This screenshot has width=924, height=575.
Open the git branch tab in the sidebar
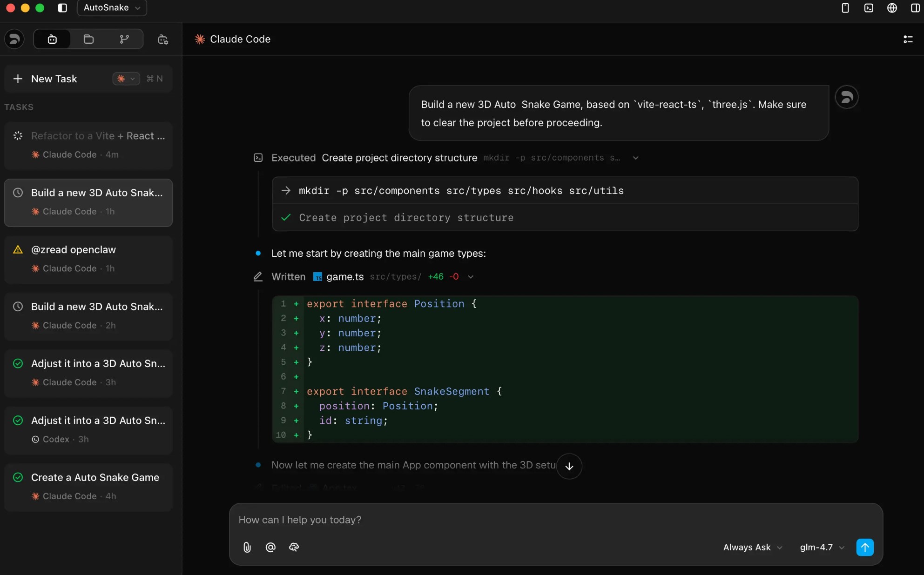pos(124,39)
